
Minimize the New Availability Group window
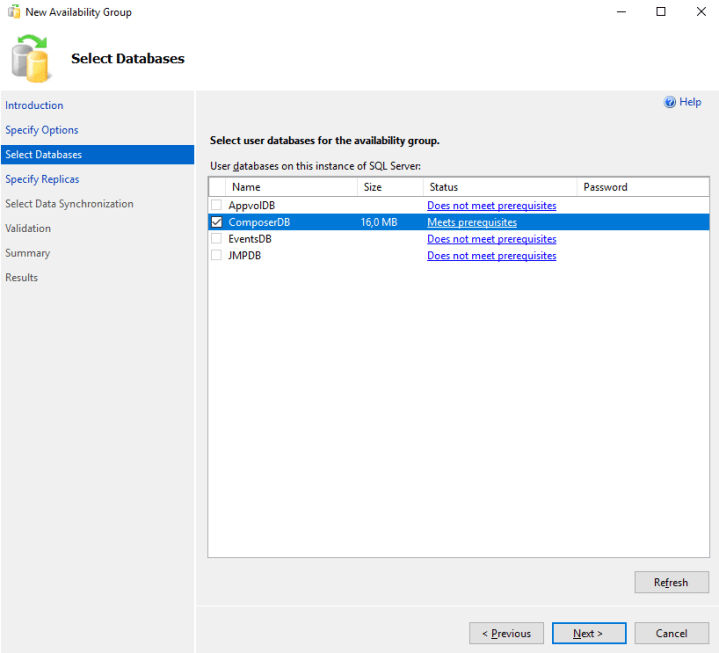(x=621, y=12)
